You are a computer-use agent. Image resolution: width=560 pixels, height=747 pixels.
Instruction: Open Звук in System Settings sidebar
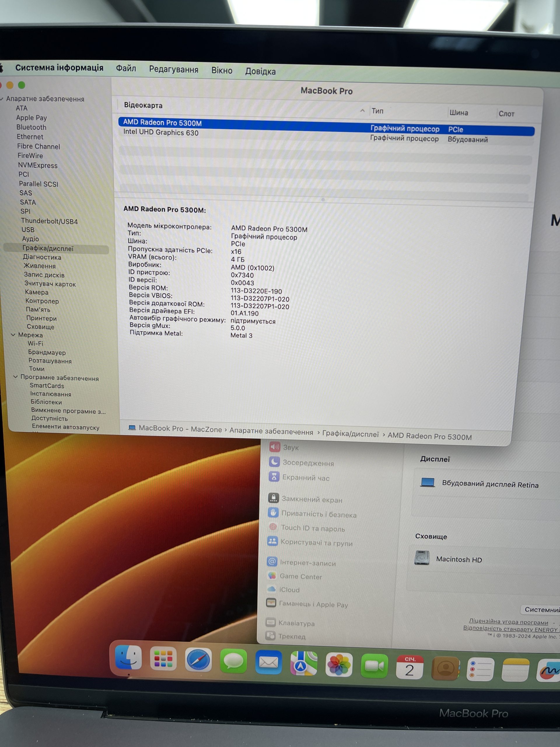tap(284, 447)
